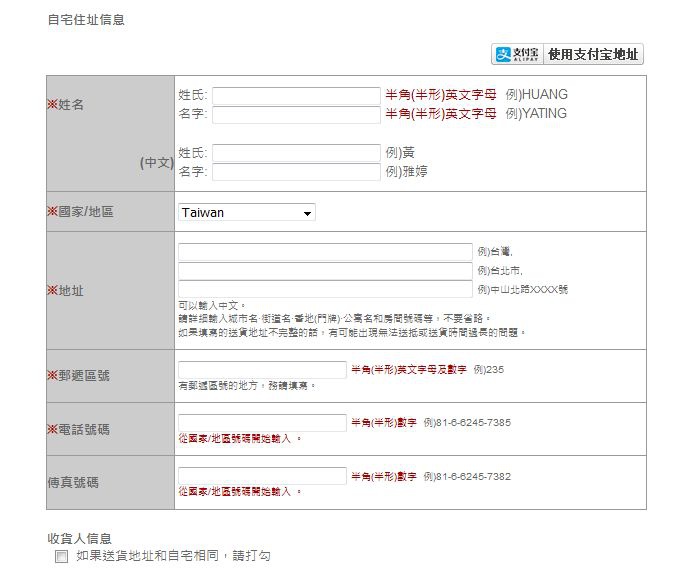686x572 pixels.
Task: Click the address field with the 台灣 example
Action: click(325, 252)
